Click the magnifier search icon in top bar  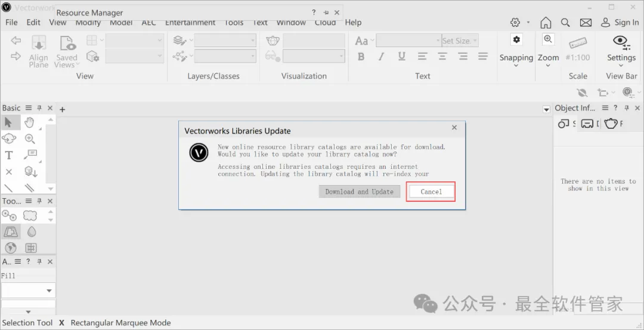click(x=565, y=23)
